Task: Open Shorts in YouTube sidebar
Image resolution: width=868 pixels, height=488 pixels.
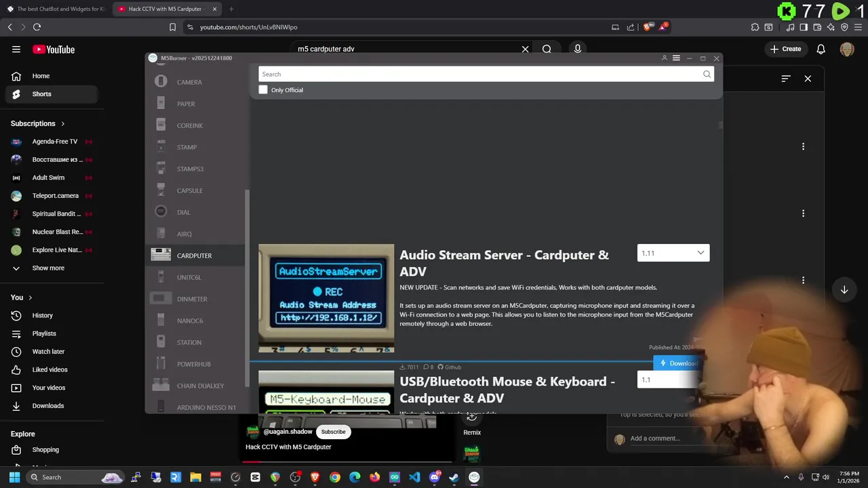Action: (x=52, y=94)
